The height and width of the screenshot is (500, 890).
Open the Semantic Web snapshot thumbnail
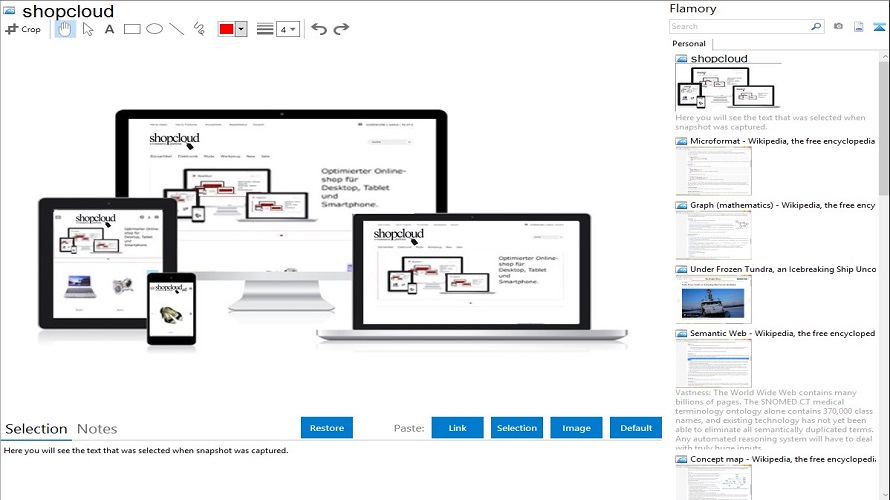coord(713,363)
